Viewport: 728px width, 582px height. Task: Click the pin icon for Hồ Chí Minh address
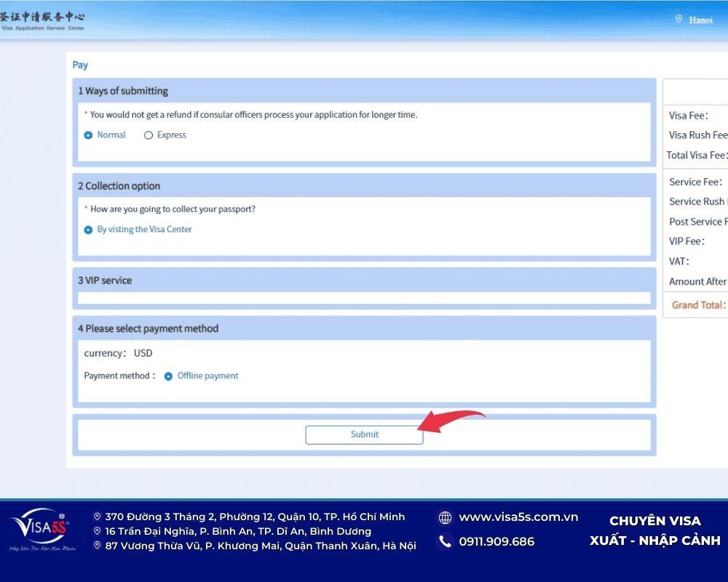(x=98, y=517)
